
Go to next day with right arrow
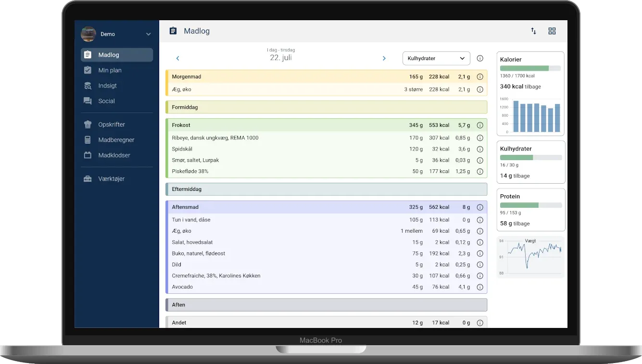(384, 58)
